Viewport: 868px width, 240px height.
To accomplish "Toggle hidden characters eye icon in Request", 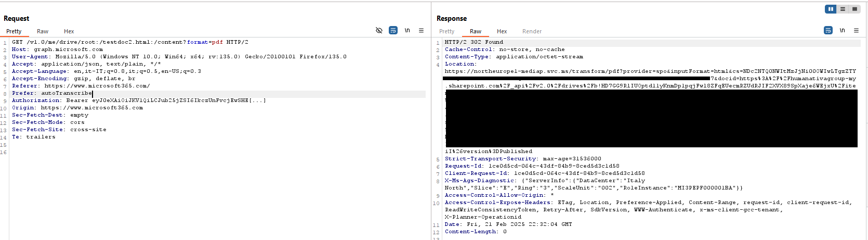I will 379,31.
